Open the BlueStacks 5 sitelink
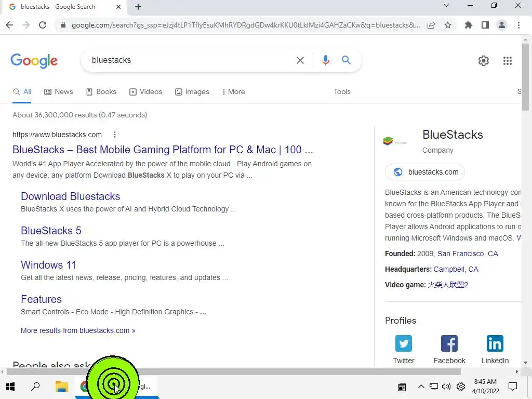This screenshot has height=399, width=532. coord(51,231)
